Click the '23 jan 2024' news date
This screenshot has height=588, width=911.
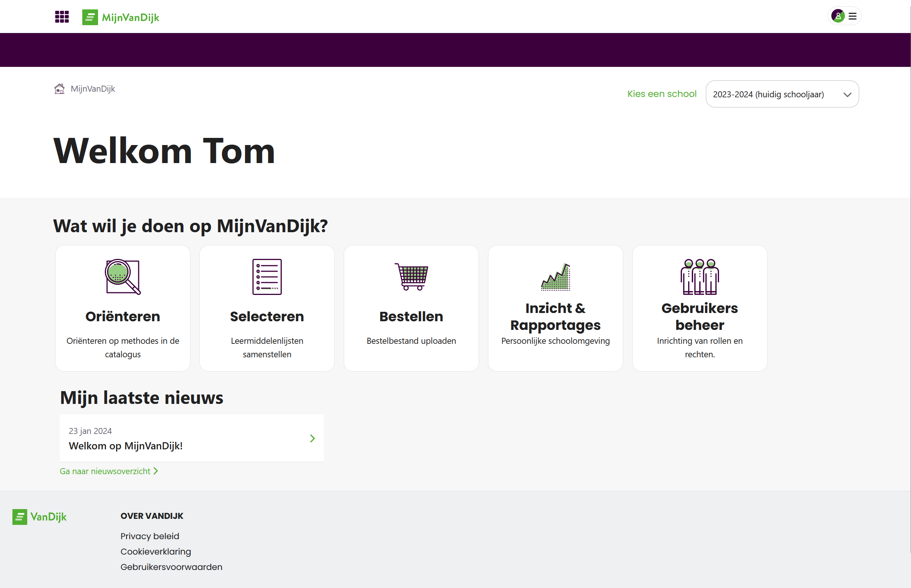[90, 431]
